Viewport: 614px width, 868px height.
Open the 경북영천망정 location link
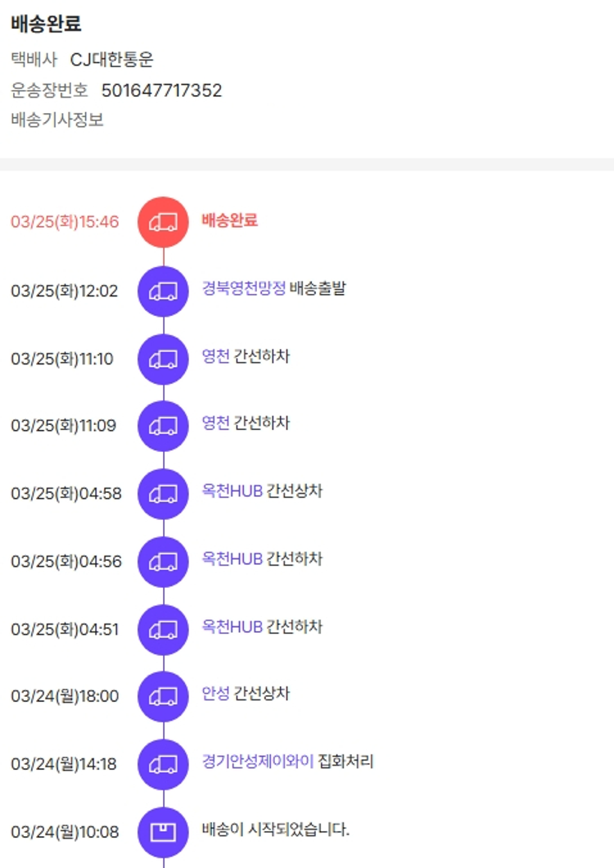(244, 289)
